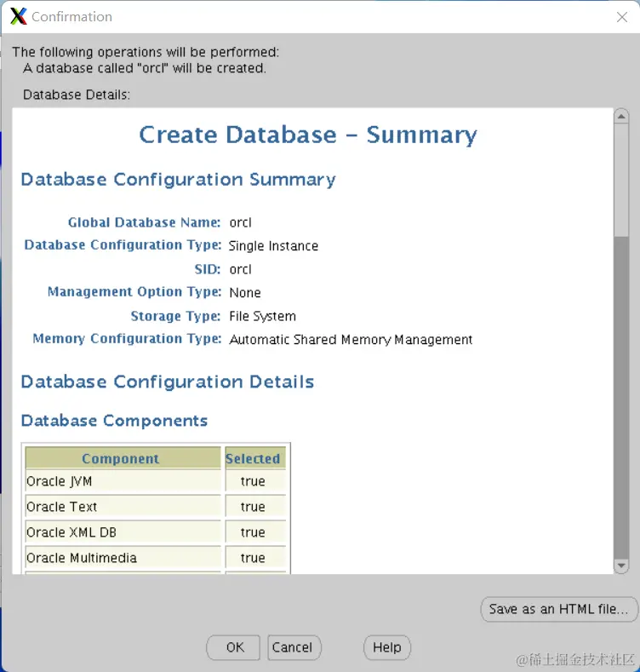Save summary as an HTML file
The image size is (640, 672).
[x=558, y=609]
